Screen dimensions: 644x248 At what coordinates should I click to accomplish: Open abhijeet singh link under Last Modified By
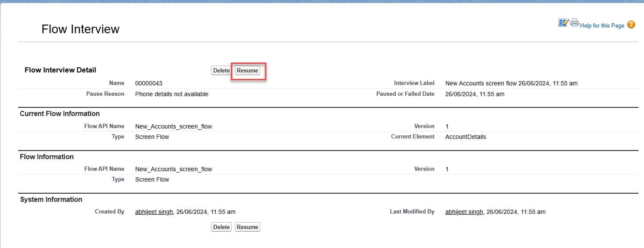click(x=464, y=212)
